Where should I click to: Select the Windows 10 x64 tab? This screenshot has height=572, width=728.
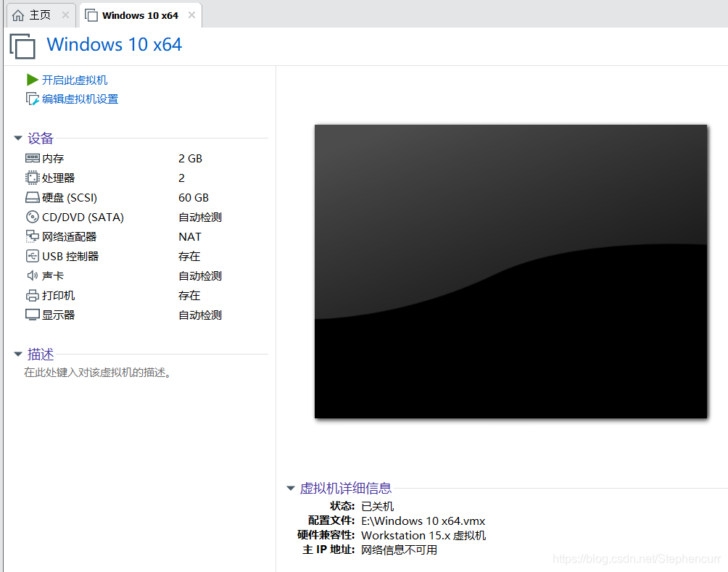[x=140, y=15]
